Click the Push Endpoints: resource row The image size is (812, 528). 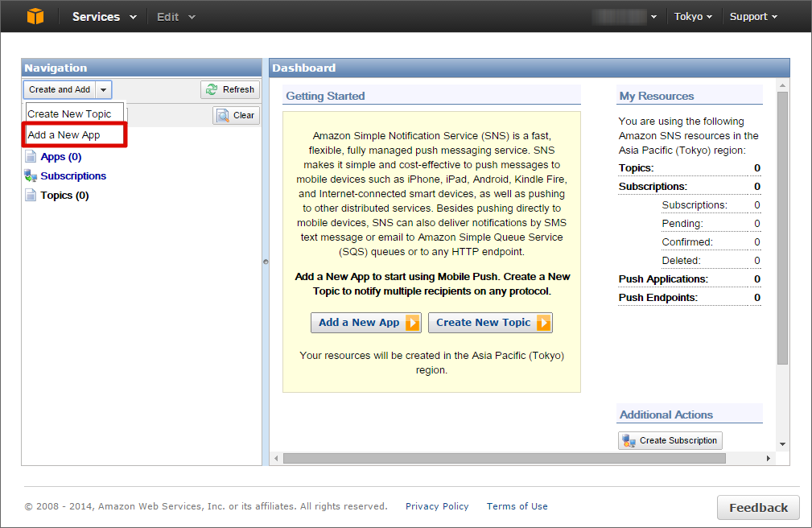(x=689, y=298)
